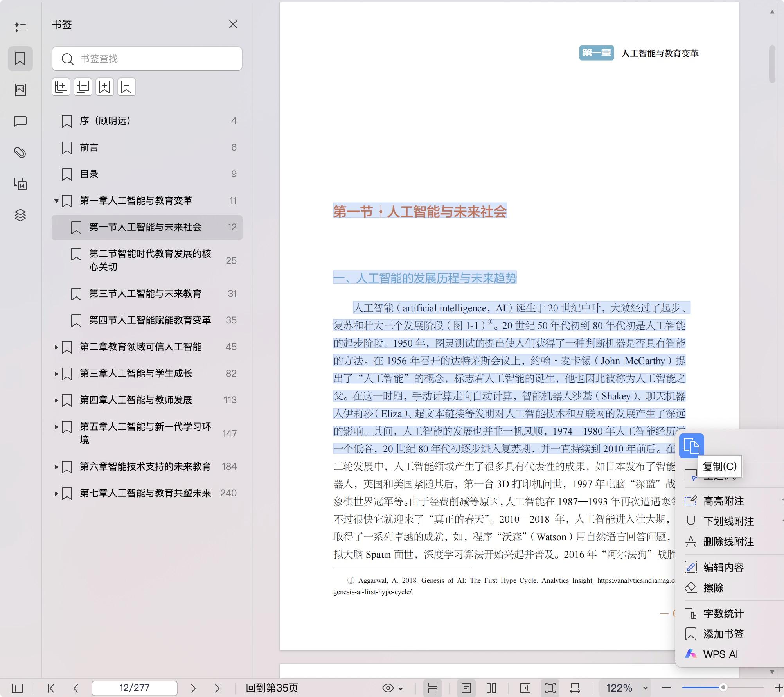Select the single-page view icon
Image resolution: width=784 pixels, height=697 pixels.
[466, 688]
